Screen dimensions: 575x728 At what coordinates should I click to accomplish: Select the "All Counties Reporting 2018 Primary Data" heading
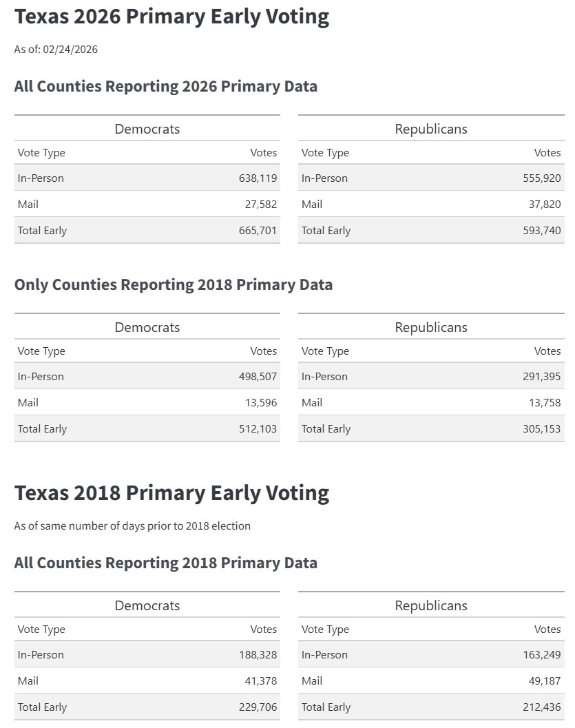pos(165,563)
